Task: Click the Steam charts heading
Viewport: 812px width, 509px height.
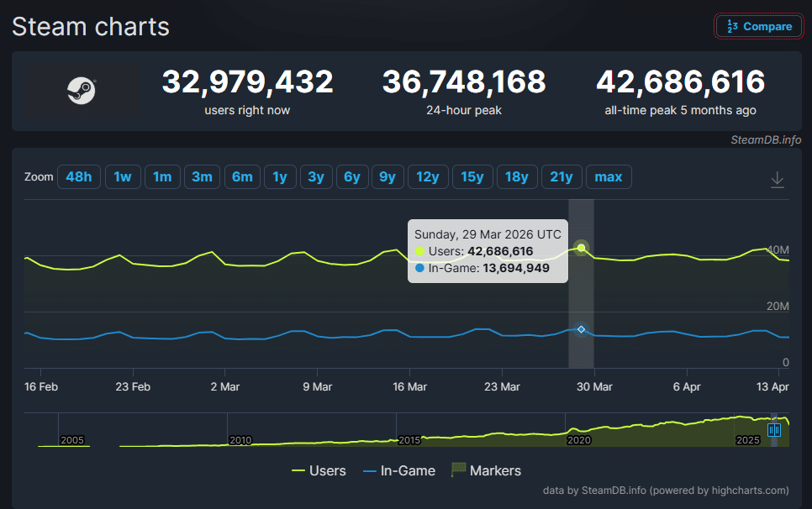Action: pyautogui.click(x=91, y=27)
